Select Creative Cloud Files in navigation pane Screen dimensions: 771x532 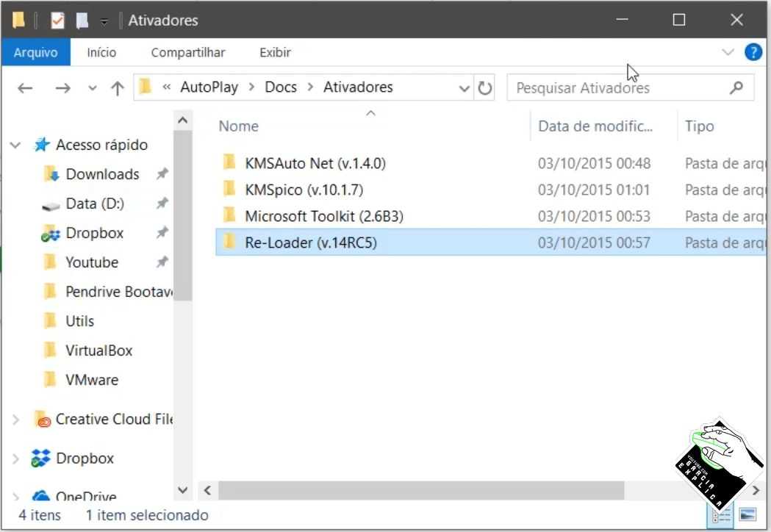pyautogui.click(x=114, y=420)
